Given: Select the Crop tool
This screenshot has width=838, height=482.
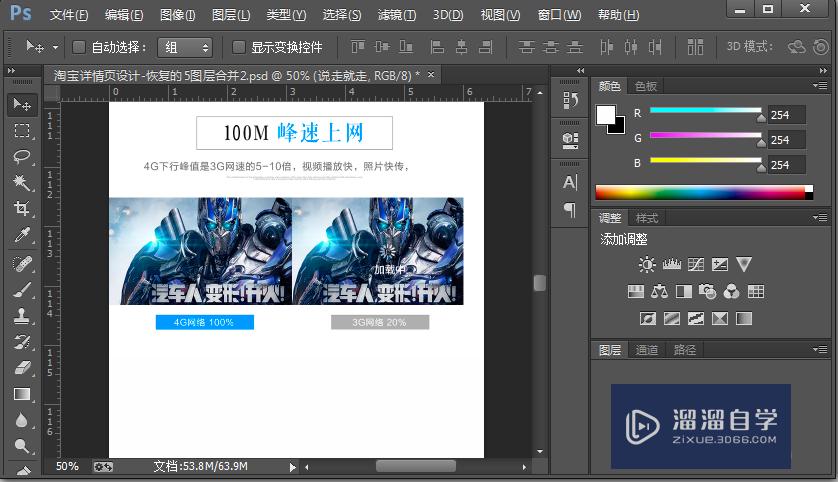Looking at the screenshot, I should (22, 209).
